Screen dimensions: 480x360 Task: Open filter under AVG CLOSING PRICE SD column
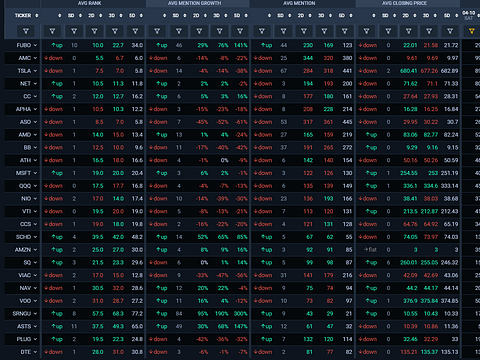coord(388,31)
